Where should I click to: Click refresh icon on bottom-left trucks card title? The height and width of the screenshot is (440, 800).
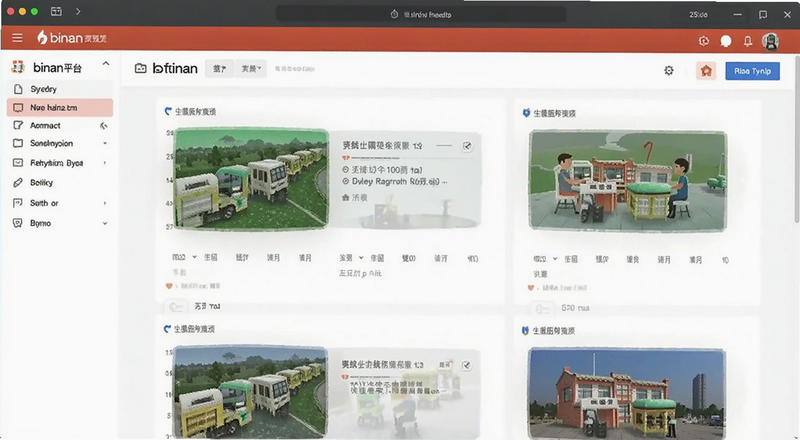point(167,329)
